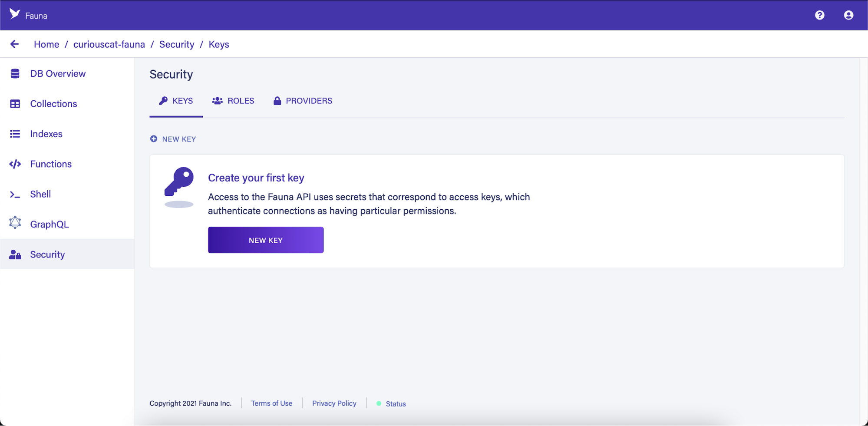Click the Security sidebar icon
The width and height of the screenshot is (868, 426).
[15, 254]
